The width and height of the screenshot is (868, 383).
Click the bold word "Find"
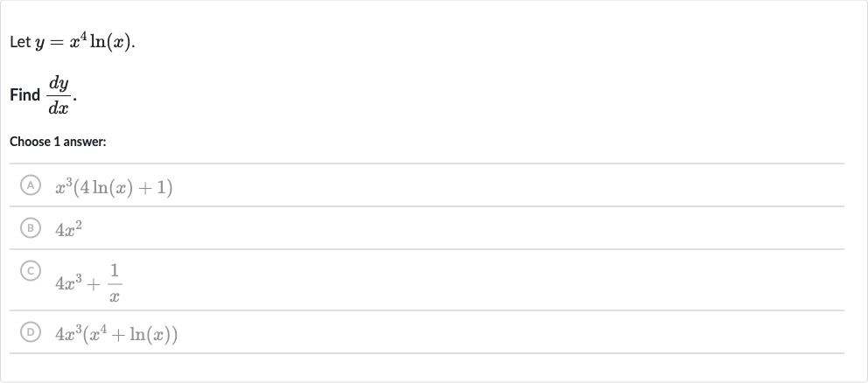tap(24, 95)
